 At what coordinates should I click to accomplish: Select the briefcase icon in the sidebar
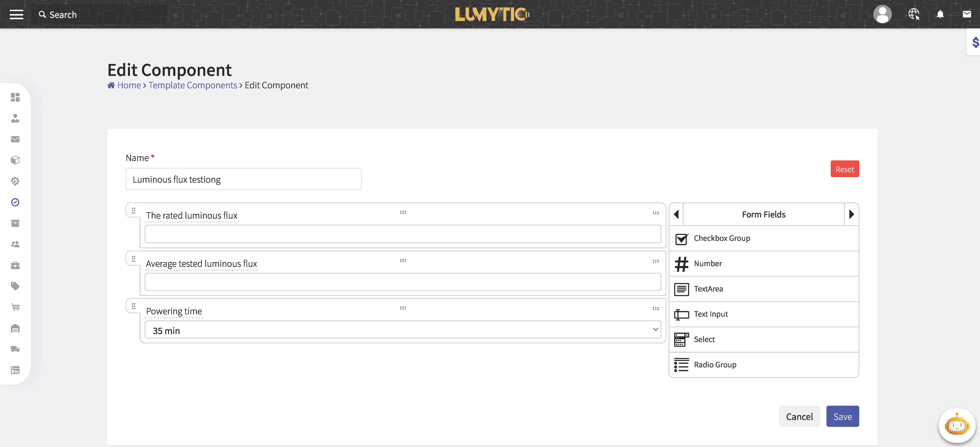15,265
